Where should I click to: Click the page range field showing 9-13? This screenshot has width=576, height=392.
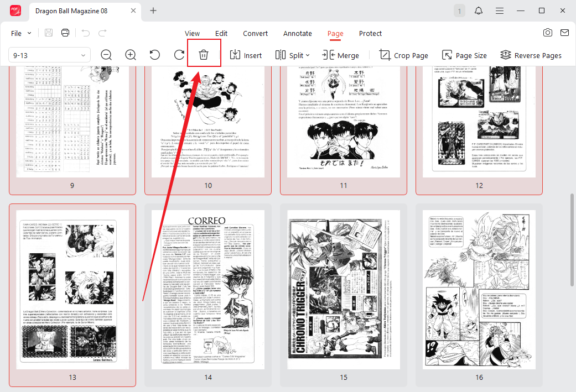click(49, 55)
